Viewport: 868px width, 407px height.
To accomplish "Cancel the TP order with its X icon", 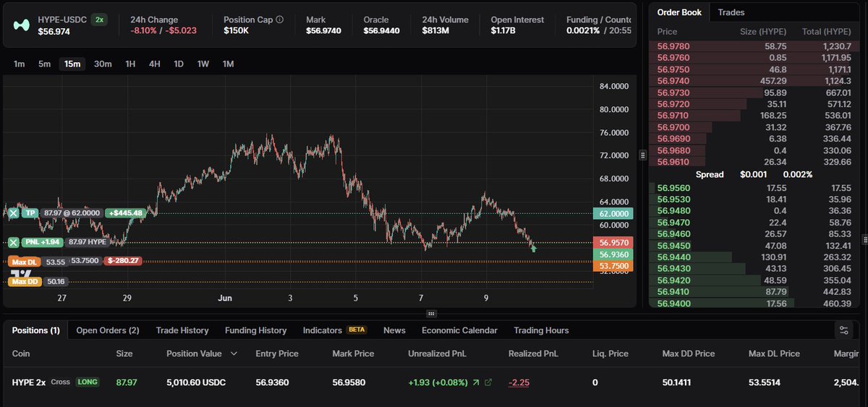I will (13, 213).
